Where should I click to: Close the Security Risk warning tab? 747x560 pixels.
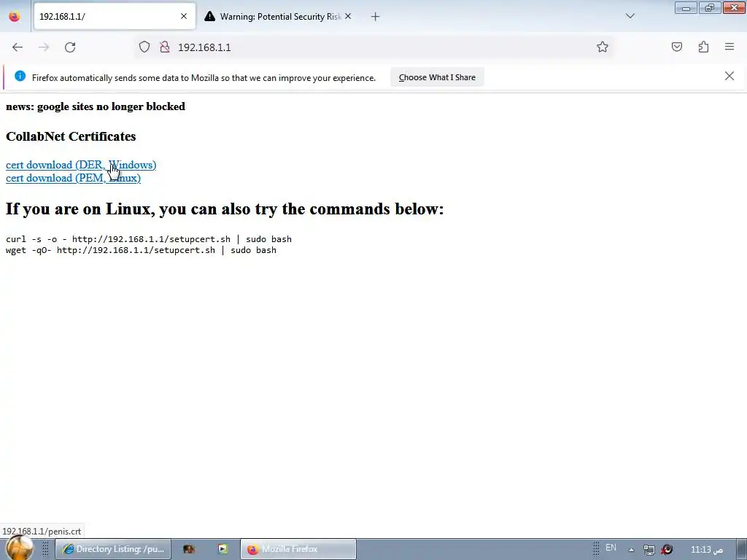pyautogui.click(x=348, y=16)
